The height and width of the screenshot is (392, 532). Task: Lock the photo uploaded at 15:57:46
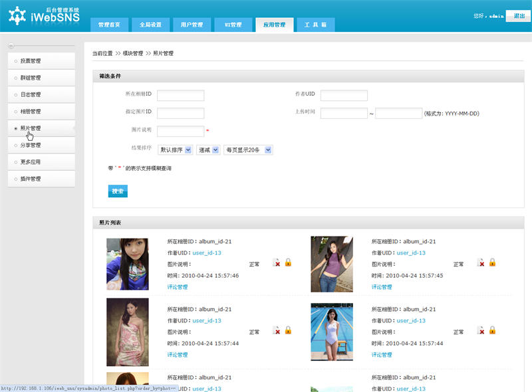(288, 262)
